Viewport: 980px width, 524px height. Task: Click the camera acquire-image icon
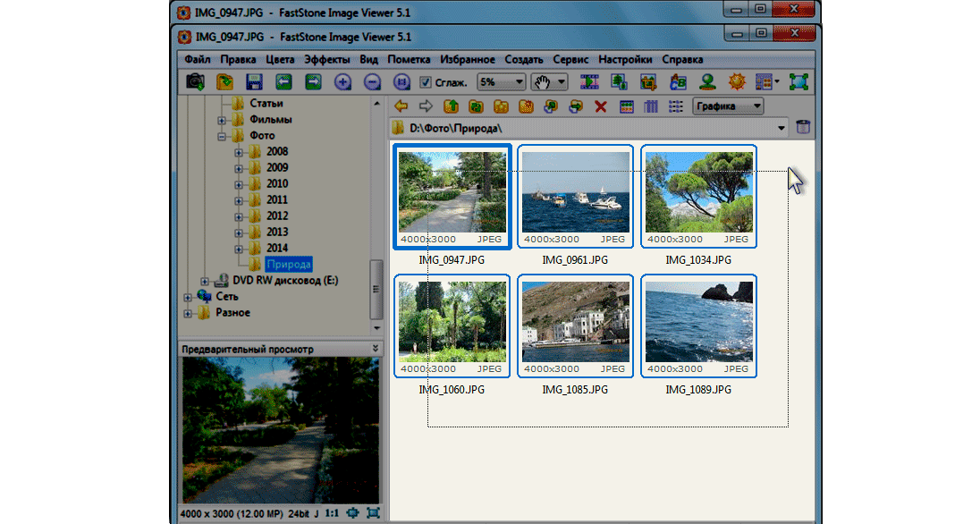pos(195,82)
